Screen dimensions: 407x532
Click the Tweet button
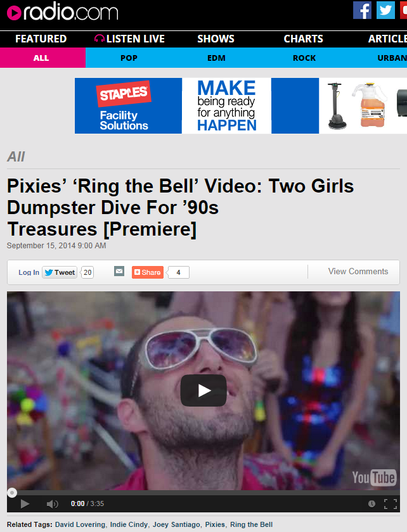point(60,272)
